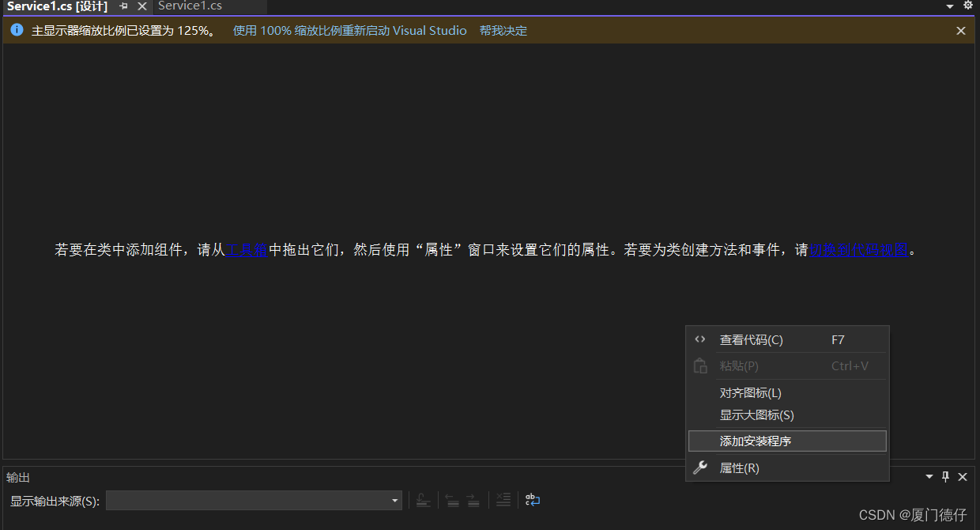The height and width of the screenshot is (530, 980).
Task: Open 属性(R) from the context menu
Action: 788,468
